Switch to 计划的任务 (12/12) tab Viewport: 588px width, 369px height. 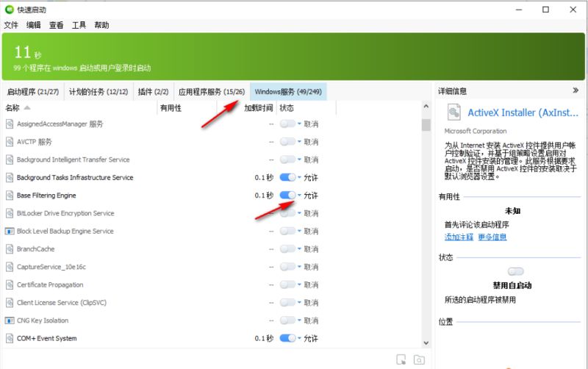98,91
